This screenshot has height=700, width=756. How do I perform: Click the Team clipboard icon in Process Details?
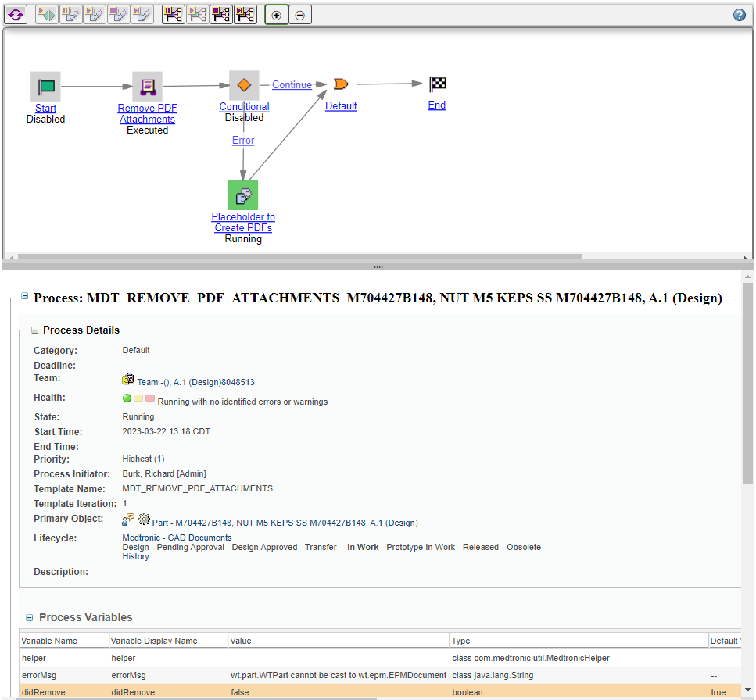point(127,379)
